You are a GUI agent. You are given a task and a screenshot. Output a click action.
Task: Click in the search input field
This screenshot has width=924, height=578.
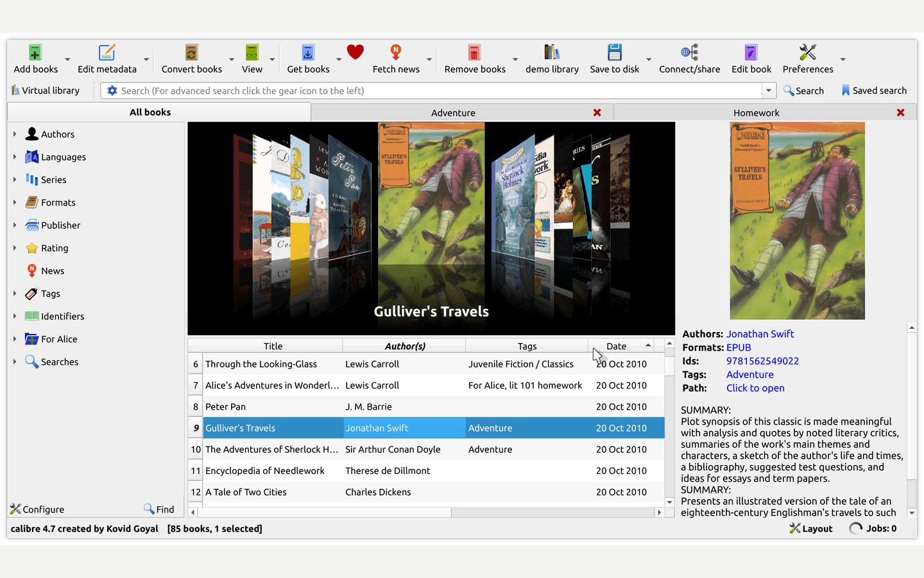pos(440,91)
